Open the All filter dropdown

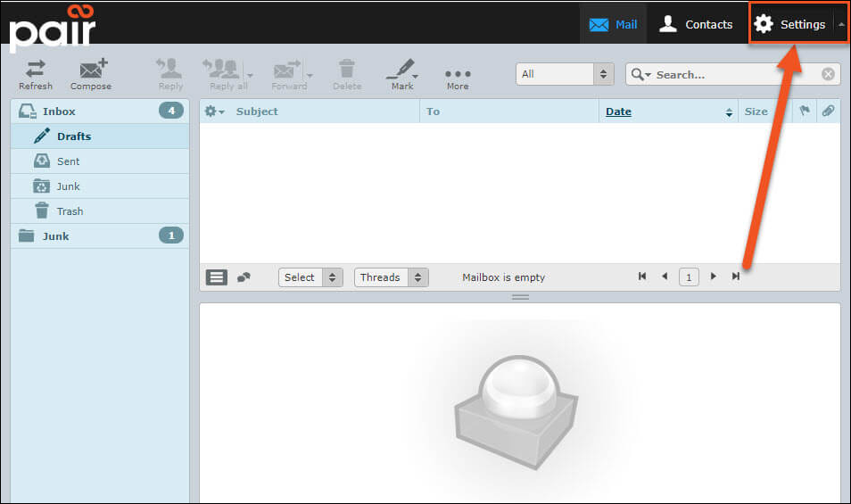565,74
